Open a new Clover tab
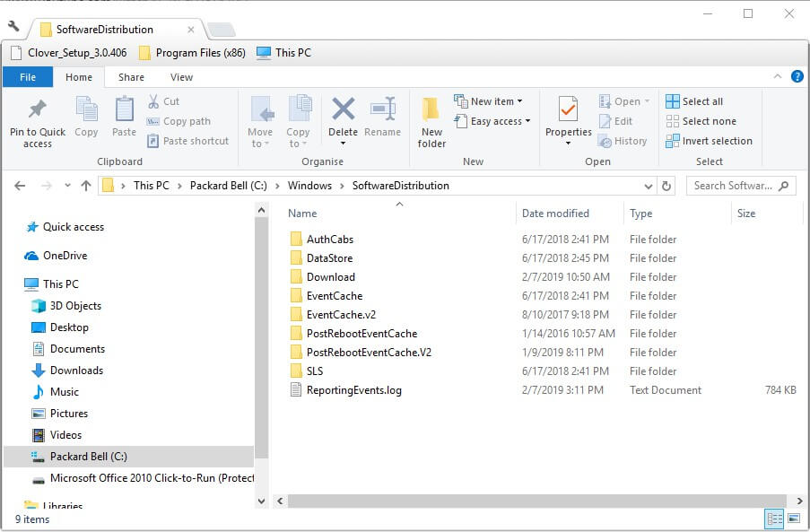The width and height of the screenshot is (810, 532). (222, 30)
